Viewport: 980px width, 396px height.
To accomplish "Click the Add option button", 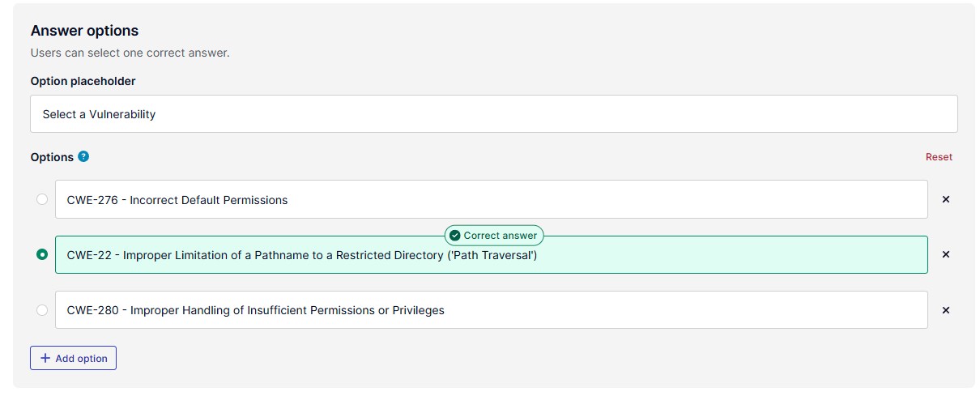I will 74,358.
